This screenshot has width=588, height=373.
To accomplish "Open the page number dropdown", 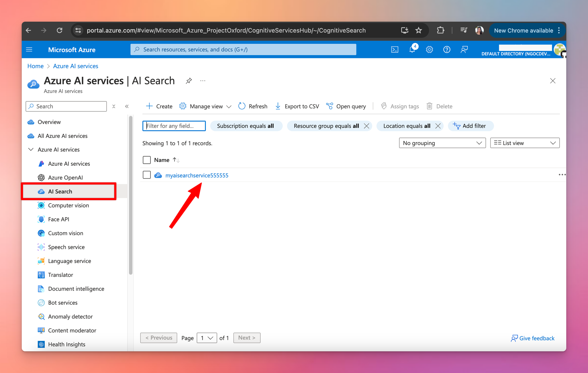I will point(207,338).
